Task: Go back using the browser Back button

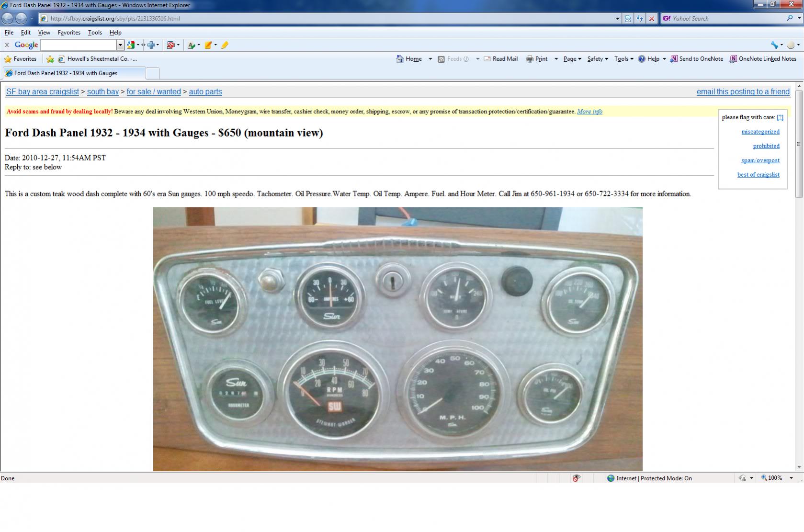Action: coord(7,18)
